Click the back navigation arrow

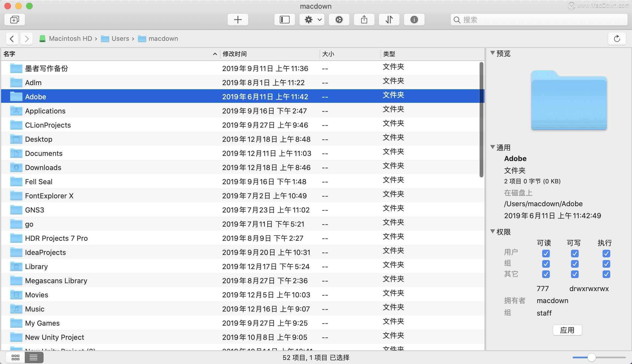tap(12, 39)
